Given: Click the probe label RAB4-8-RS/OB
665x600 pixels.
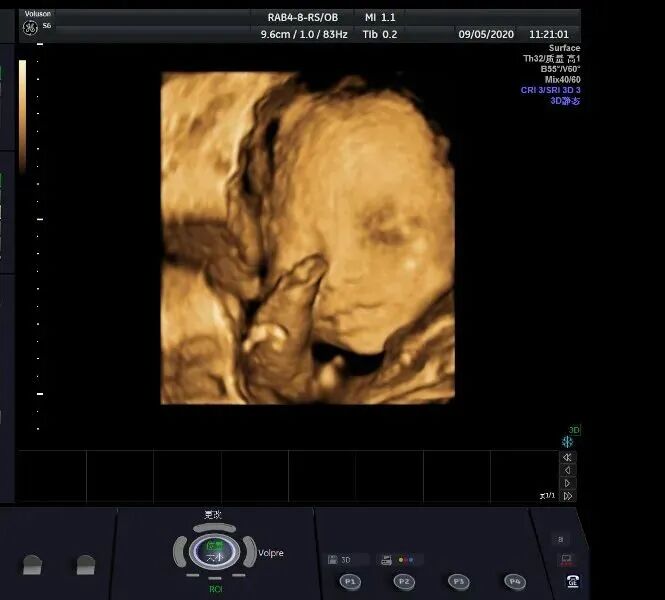Looking at the screenshot, I should (303, 18).
